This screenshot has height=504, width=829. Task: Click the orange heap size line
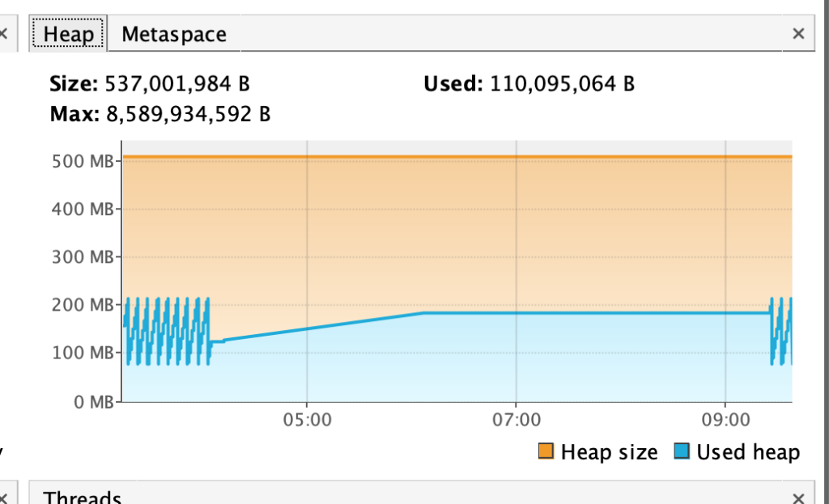pos(453,156)
